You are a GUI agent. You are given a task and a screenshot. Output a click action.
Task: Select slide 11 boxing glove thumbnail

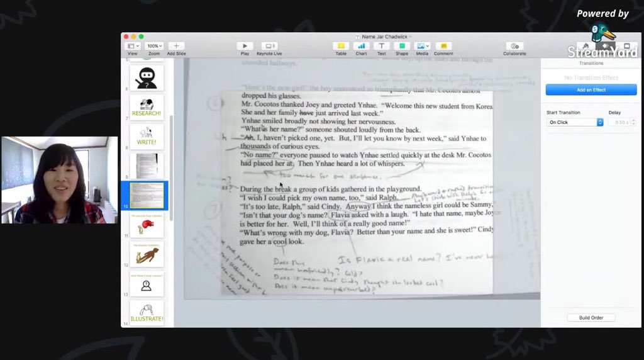coord(147,225)
